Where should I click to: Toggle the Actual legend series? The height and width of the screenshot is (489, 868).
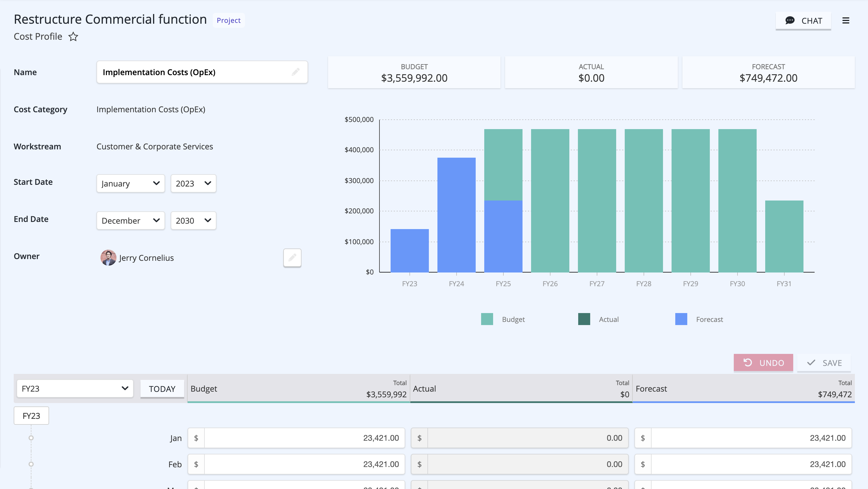[x=598, y=319]
